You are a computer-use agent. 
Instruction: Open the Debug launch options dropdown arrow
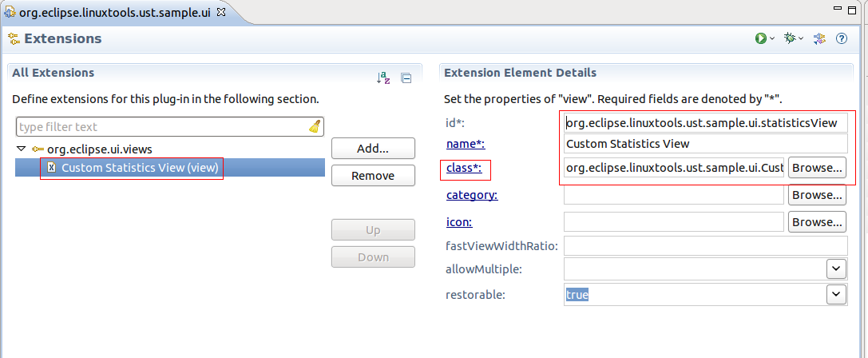[x=801, y=39]
